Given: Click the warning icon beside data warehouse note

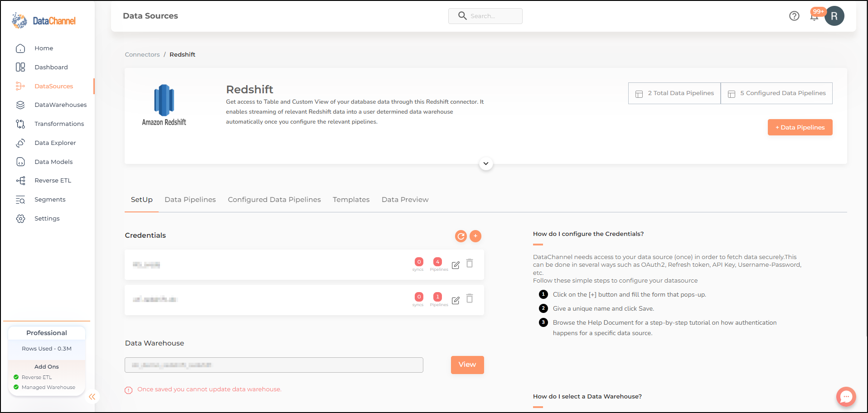Looking at the screenshot, I should tap(129, 390).
